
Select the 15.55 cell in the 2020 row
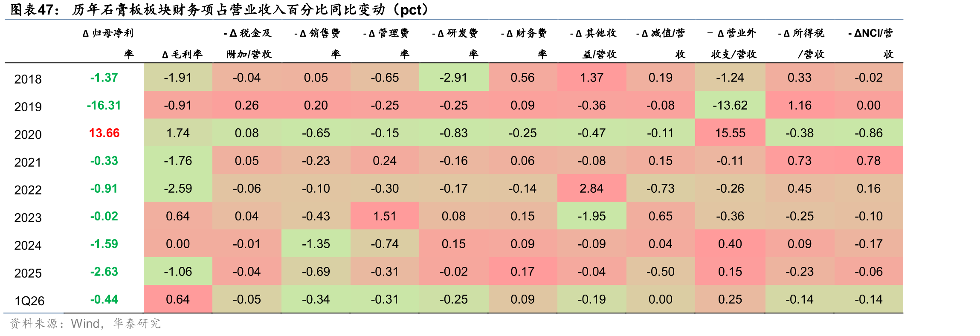coord(730,133)
